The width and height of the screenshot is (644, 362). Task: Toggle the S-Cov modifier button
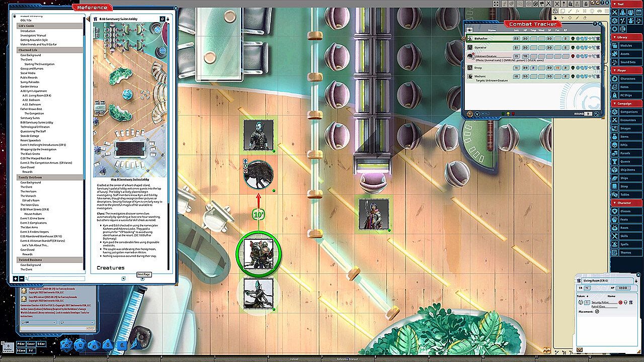(41, 344)
